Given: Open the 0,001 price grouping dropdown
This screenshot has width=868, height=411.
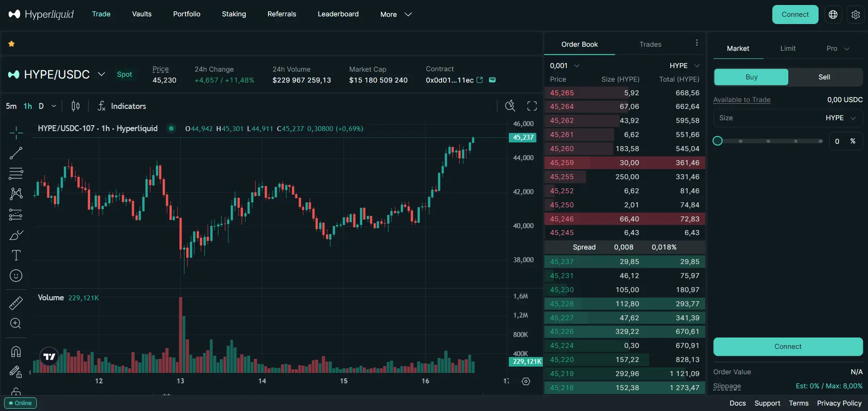Looking at the screenshot, I should pyautogui.click(x=565, y=66).
